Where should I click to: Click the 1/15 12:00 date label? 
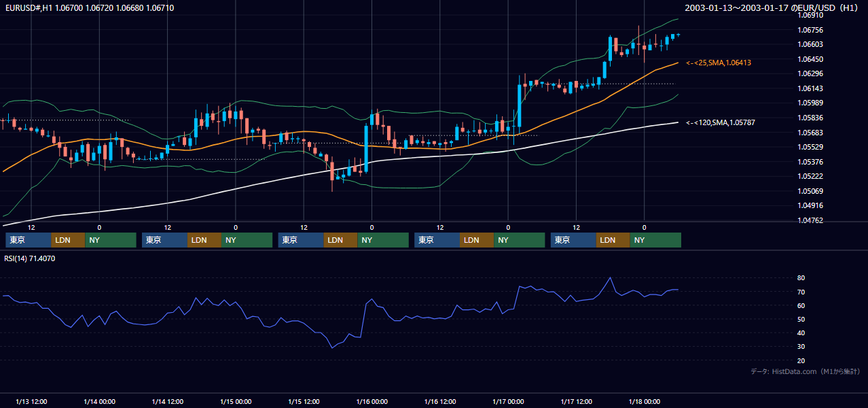coord(304,402)
